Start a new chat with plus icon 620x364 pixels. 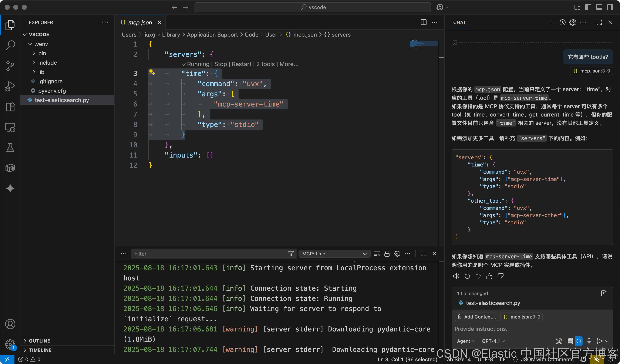coord(552,22)
